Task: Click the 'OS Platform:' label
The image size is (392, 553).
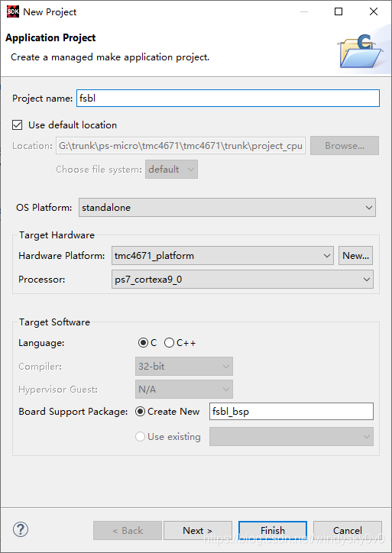Action: (44, 208)
